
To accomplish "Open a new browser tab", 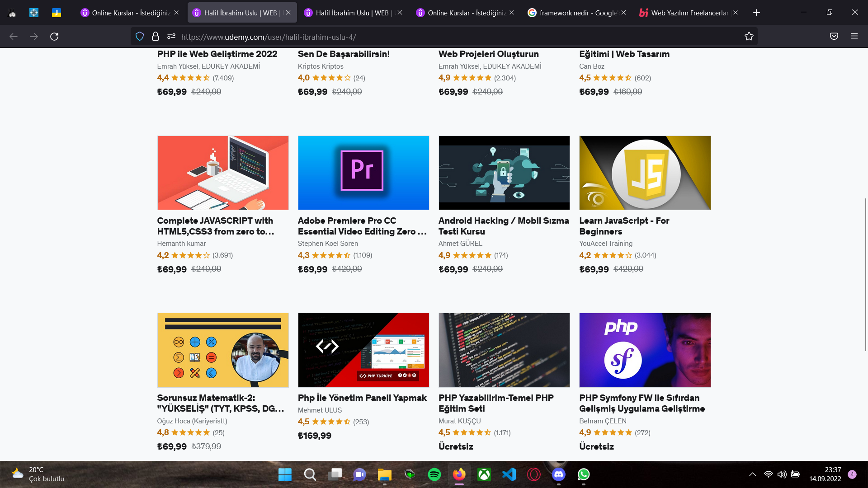I will [756, 13].
